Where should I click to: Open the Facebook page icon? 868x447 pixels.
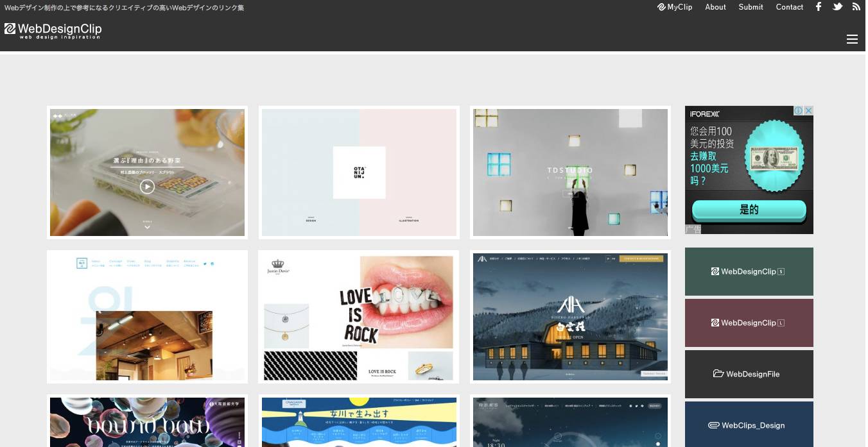(819, 7)
